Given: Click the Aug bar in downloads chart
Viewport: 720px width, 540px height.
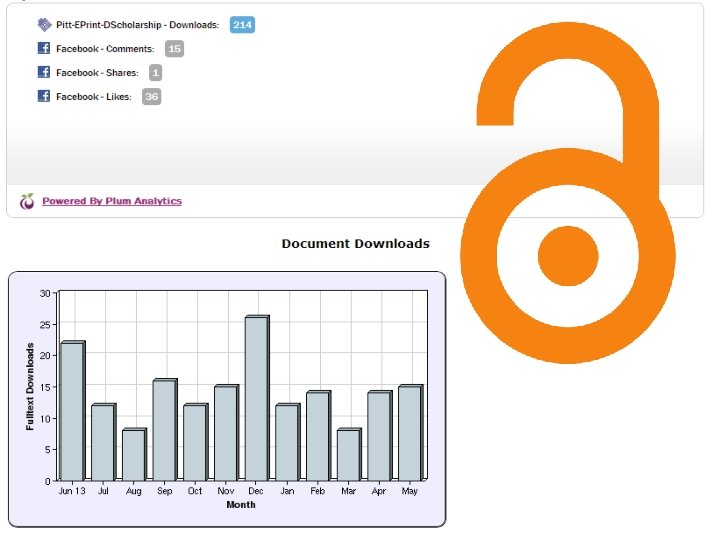Looking at the screenshot, I should pos(134,455).
